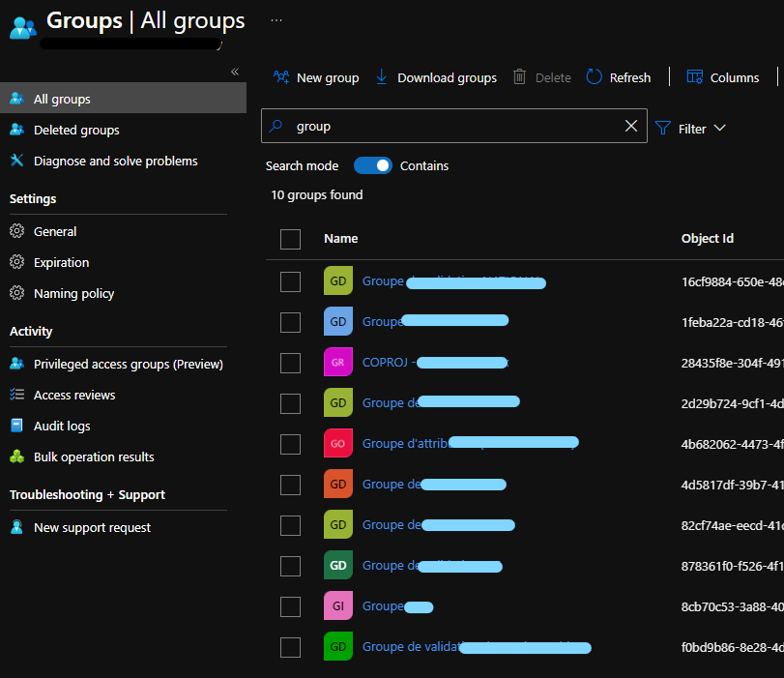Click the red GO avatar icon
The height and width of the screenshot is (678, 784).
(338, 443)
